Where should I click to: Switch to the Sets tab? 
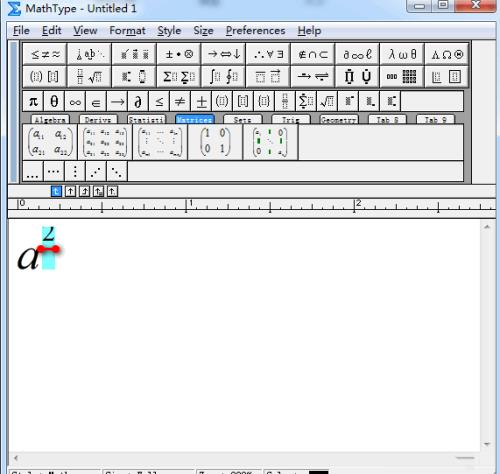click(243, 119)
